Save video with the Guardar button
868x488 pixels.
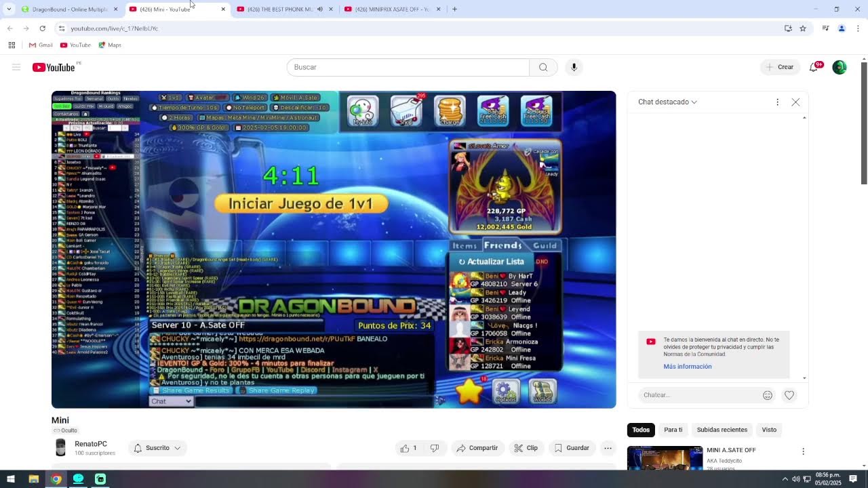(x=572, y=448)
